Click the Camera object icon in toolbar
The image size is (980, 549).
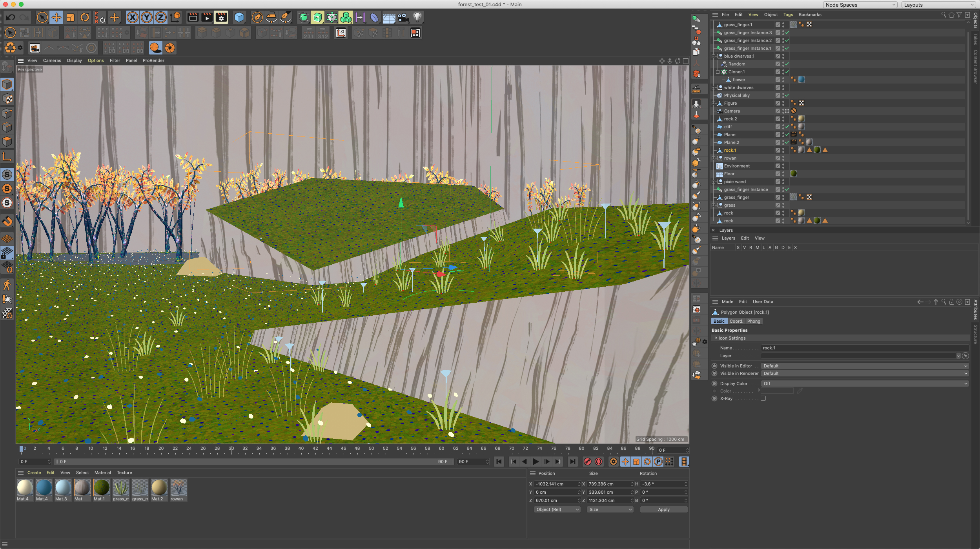[403, 18]
